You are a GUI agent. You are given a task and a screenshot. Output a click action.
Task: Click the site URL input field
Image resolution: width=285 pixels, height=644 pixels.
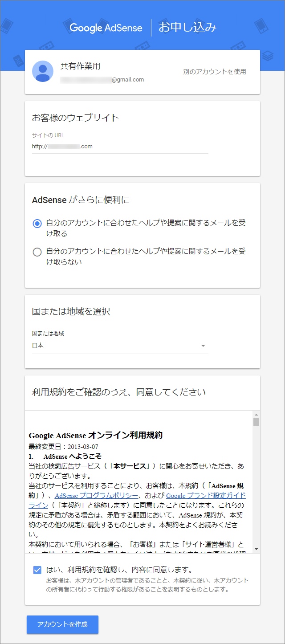(120, 146)
